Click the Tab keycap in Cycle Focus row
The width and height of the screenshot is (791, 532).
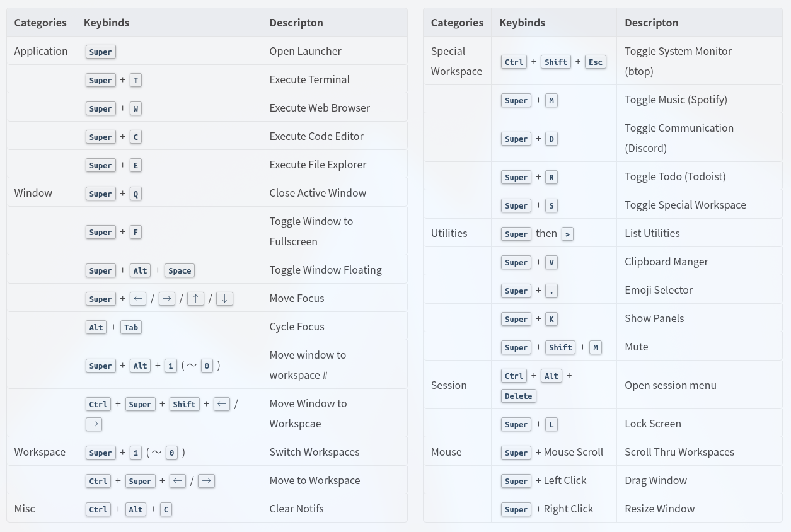point(131,327)
